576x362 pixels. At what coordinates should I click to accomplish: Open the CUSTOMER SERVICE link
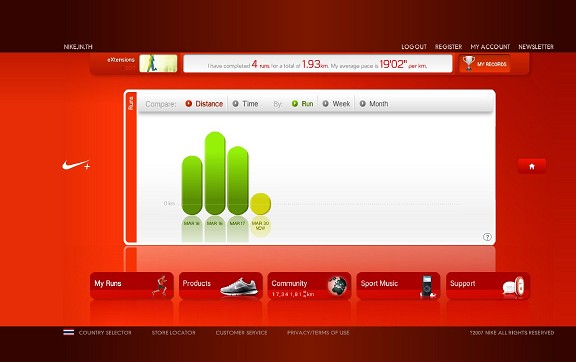pyautogui.click(x=241, y=333)
